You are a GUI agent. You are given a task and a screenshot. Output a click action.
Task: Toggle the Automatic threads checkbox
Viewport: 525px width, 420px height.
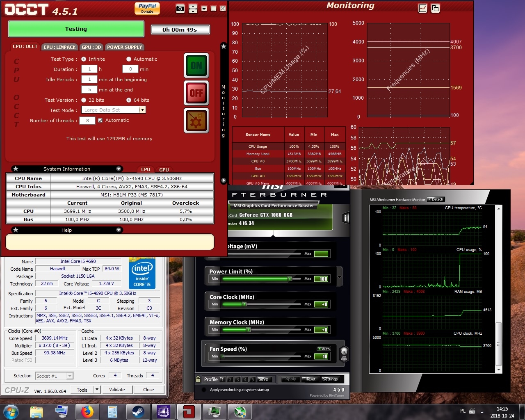[100, 120]
